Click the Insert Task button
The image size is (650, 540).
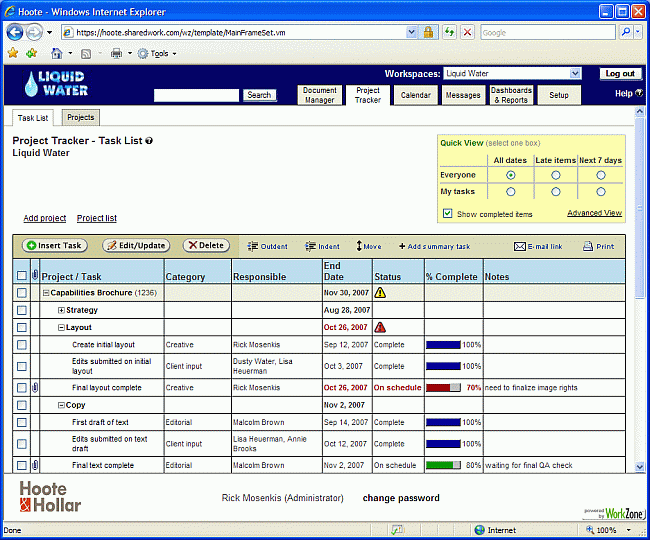coord(55,245)
